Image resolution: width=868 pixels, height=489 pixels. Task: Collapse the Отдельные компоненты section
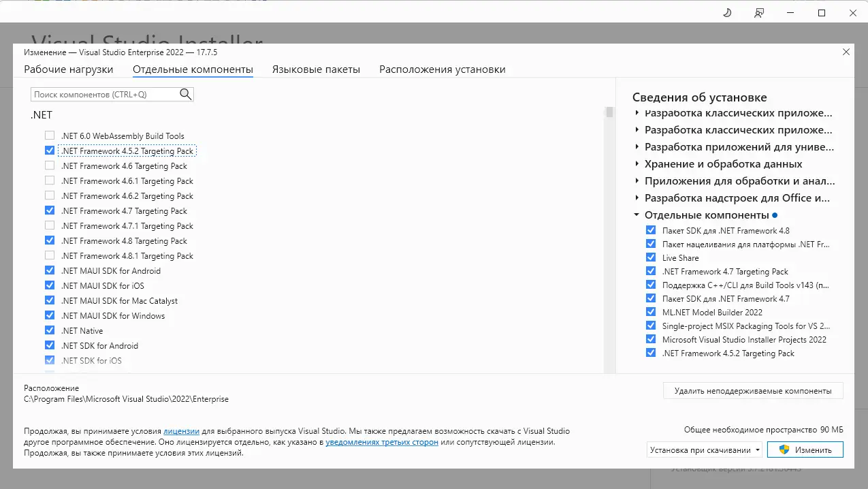pyautogui.click(x=637, y=215)
